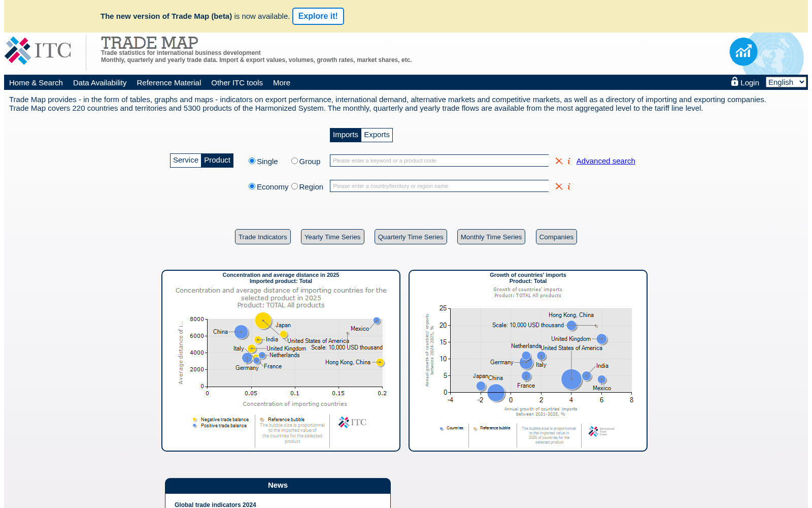812x508 pixels.
Task: Switch to Product toggle
Action: pyautogui.click(x=217, y=160)
